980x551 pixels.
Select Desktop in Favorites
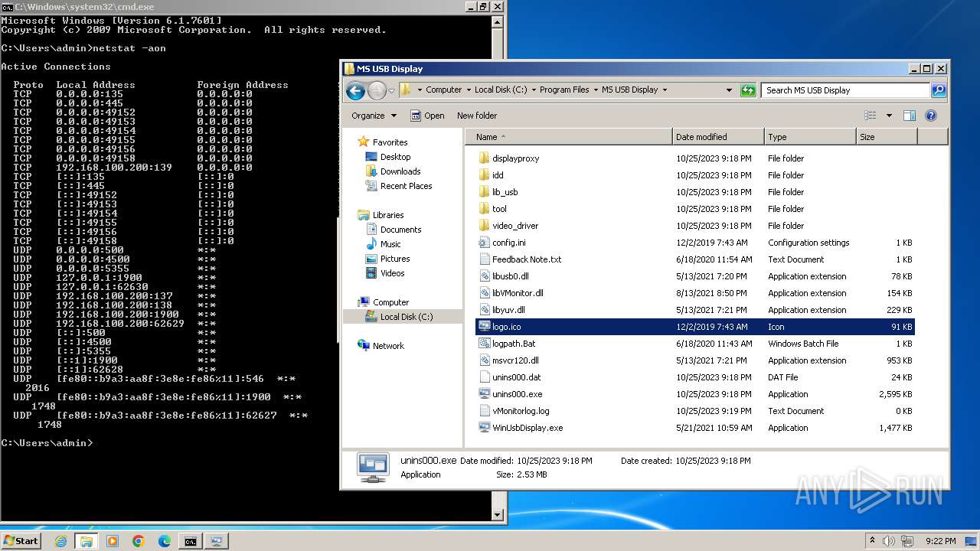(x=395, y=157)
